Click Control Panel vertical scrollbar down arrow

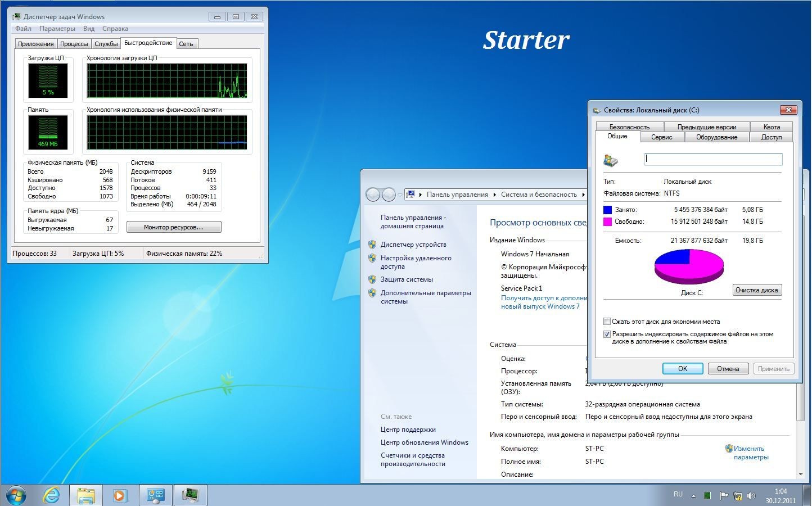(800, 475)
